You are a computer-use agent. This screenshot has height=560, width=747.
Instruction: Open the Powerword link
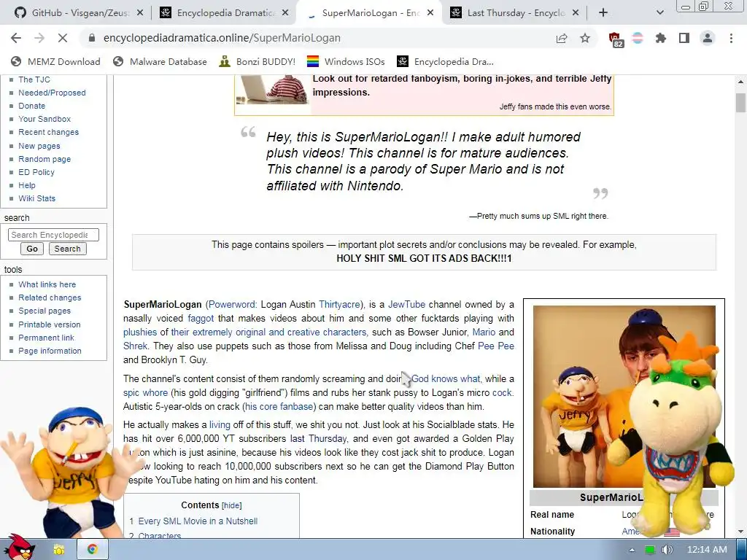point(232,304)
